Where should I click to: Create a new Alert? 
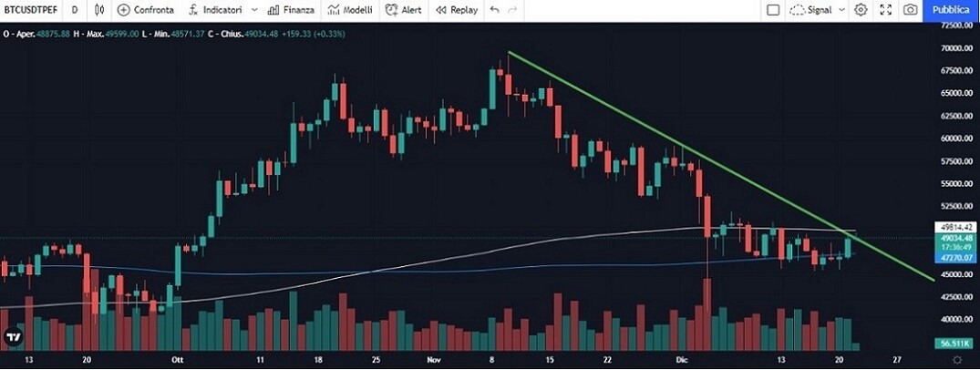tap(403, 10)
